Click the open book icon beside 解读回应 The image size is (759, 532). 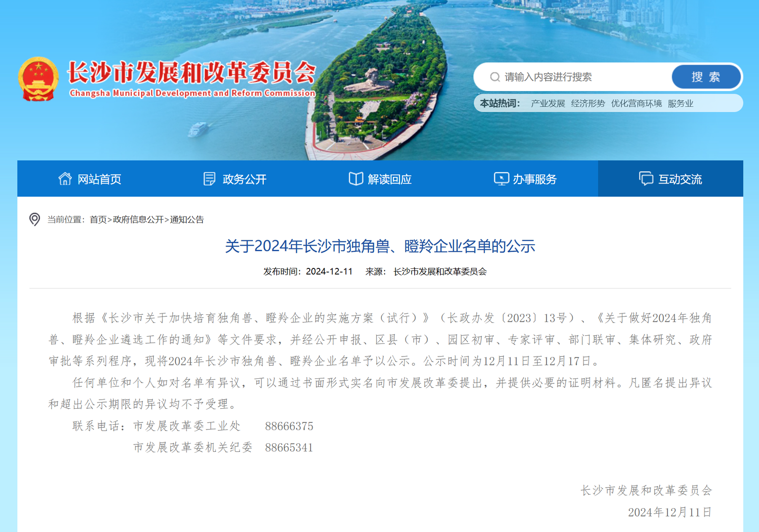coord(356,179)
